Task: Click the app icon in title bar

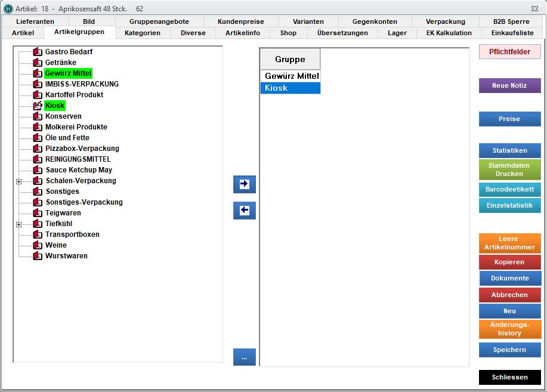Action: (8, 9)
